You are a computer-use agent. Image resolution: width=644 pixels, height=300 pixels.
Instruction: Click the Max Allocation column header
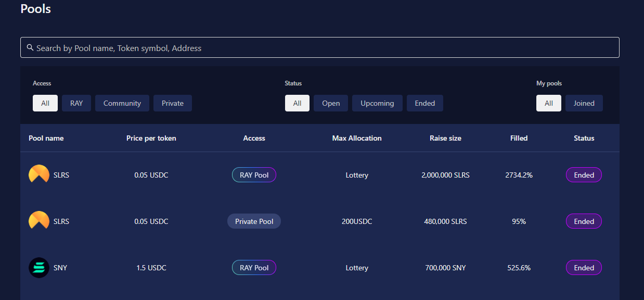point(357,138)
